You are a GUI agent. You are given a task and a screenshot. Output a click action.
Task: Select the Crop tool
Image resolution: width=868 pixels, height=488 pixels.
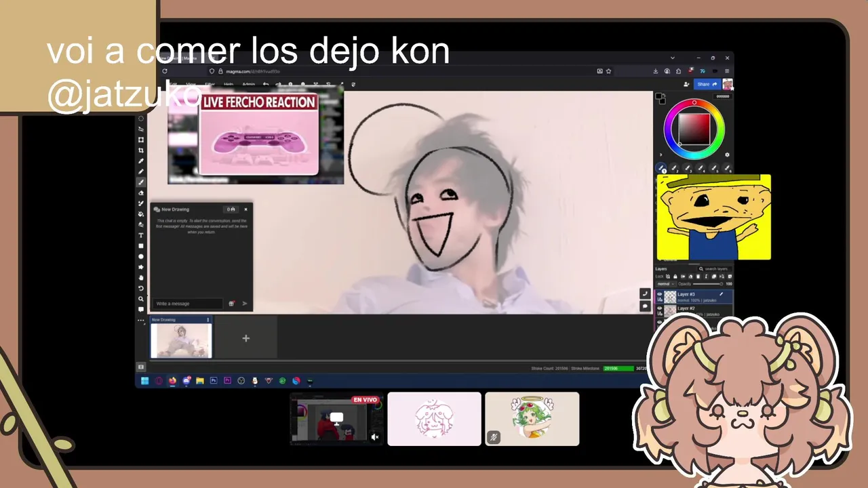click(141, 150)
